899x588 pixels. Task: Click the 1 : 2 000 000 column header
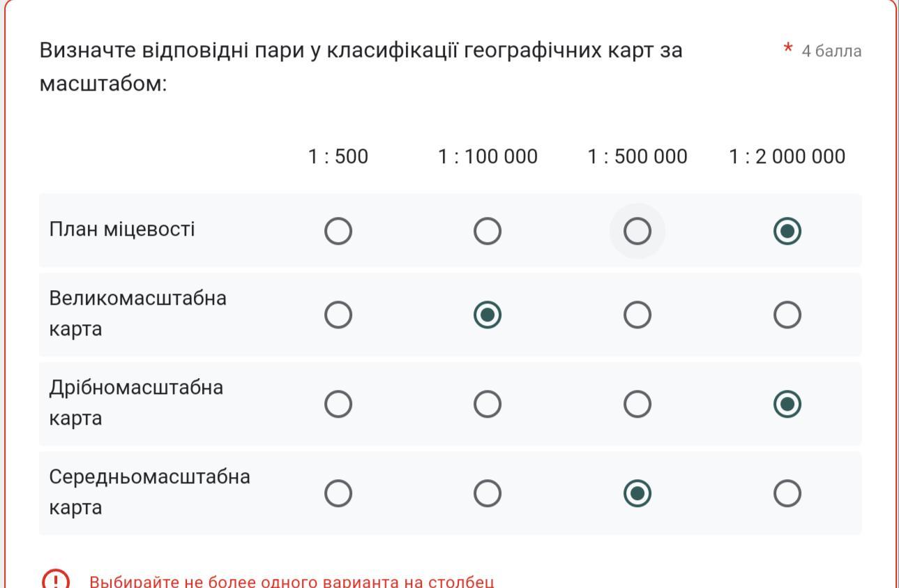tap(787, 157)
